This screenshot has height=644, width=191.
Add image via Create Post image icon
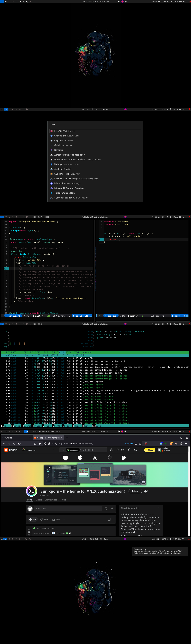[x=106, y=509]
